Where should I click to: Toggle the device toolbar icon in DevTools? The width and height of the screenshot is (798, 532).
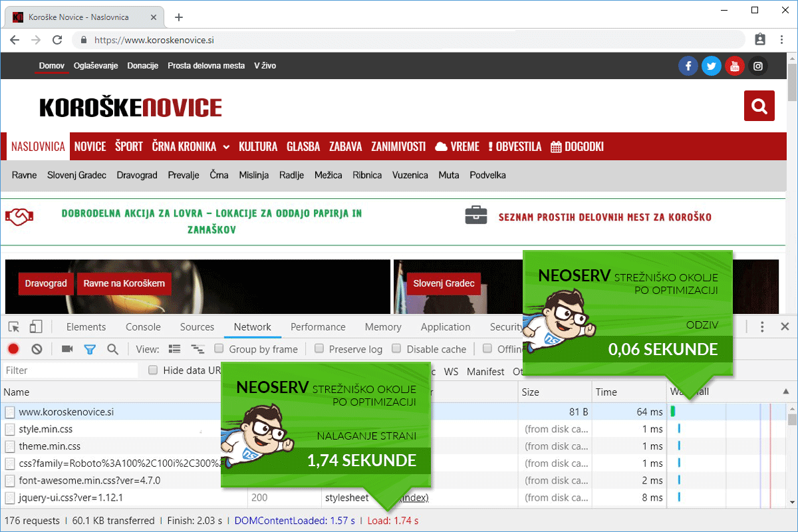point(36,327)
